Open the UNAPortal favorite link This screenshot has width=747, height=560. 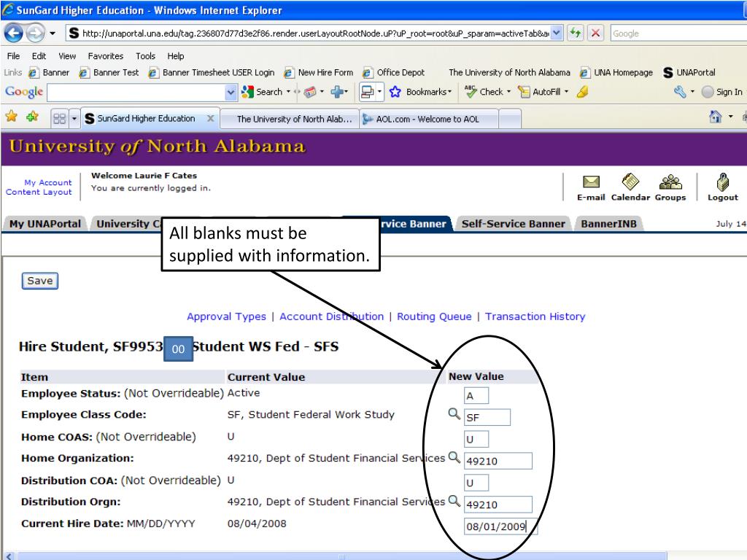(689, 72)
